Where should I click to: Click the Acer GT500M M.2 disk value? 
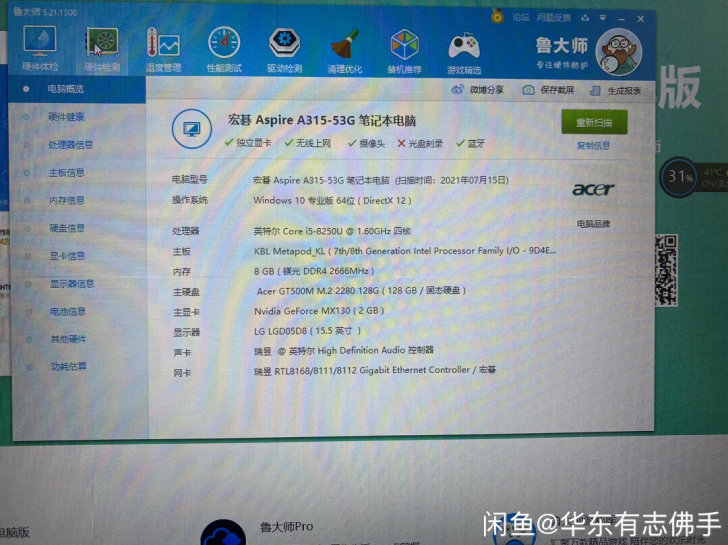(361, 291)
